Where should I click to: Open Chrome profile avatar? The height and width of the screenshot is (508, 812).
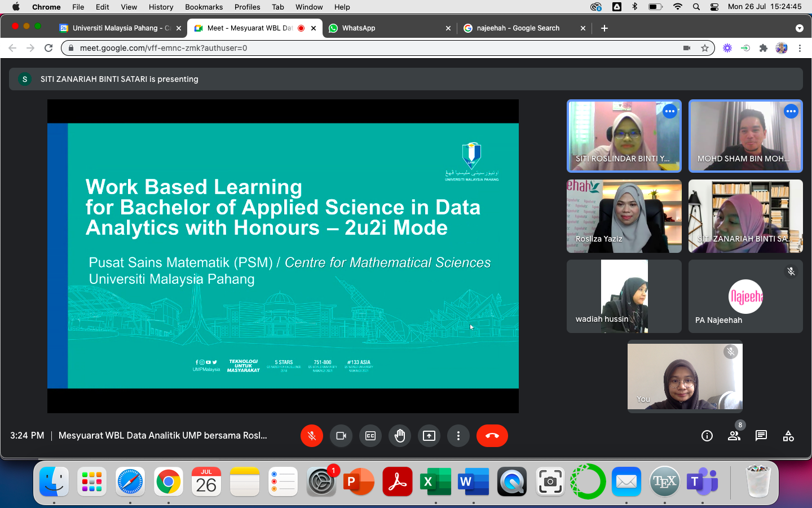(x=782, y=48)
